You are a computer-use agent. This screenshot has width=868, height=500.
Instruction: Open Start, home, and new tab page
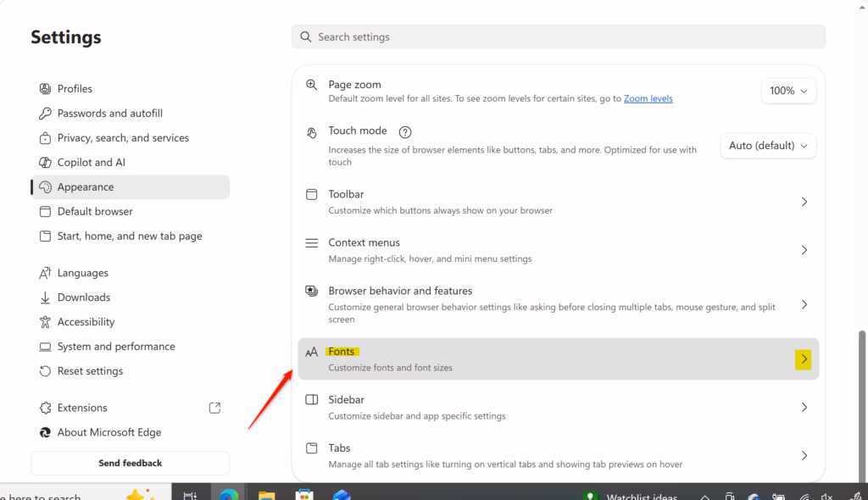tap(131, 236)
